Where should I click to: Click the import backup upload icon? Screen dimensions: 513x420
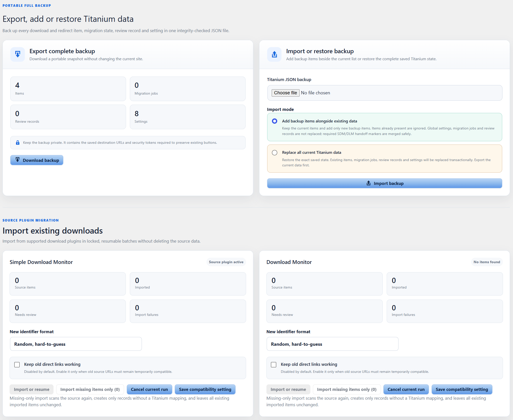click(274, 54)
